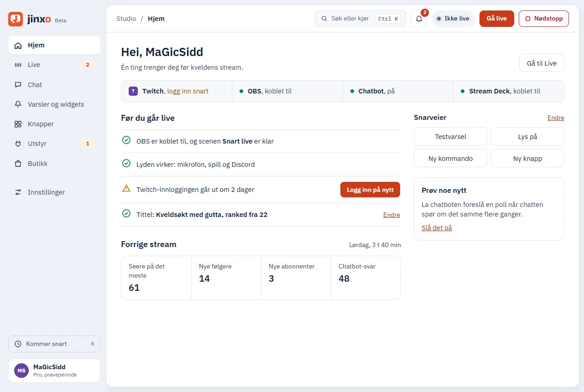Screen dimensions: 584x392
Task: Open the MS profile avatar
Action: click(21, 371)
